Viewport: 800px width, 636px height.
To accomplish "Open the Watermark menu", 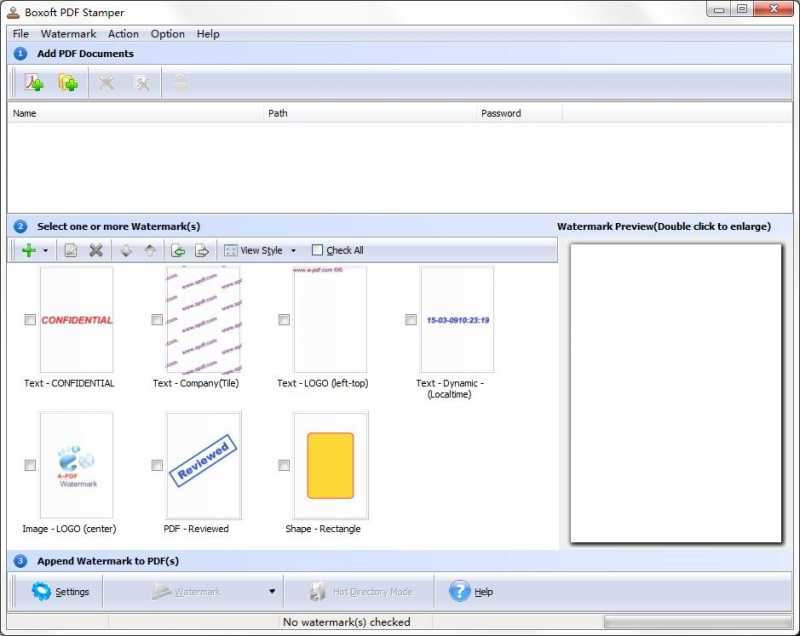I will coord(67,33).
